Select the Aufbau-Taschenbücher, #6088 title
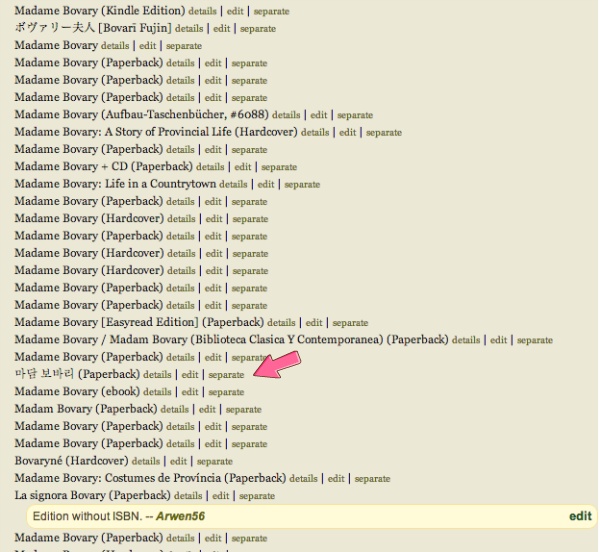Screen dimensions: 600x552 pyautogui.click(x=142, y=114)
